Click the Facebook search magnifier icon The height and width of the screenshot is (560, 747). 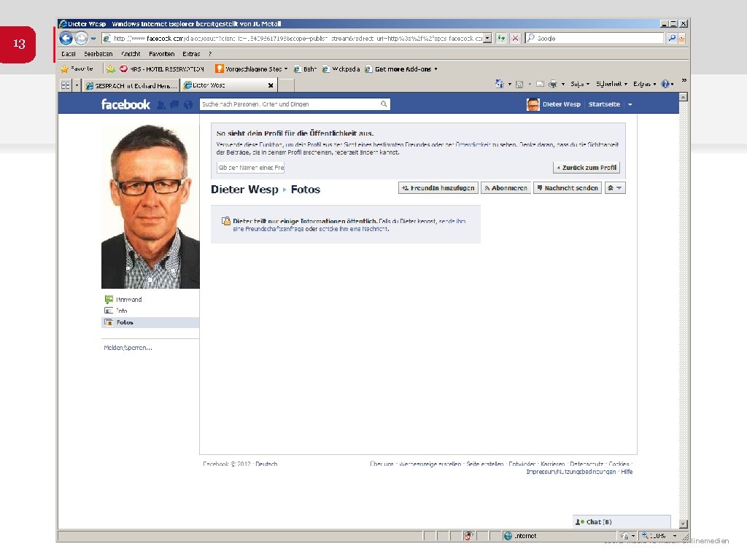point(384,104)
